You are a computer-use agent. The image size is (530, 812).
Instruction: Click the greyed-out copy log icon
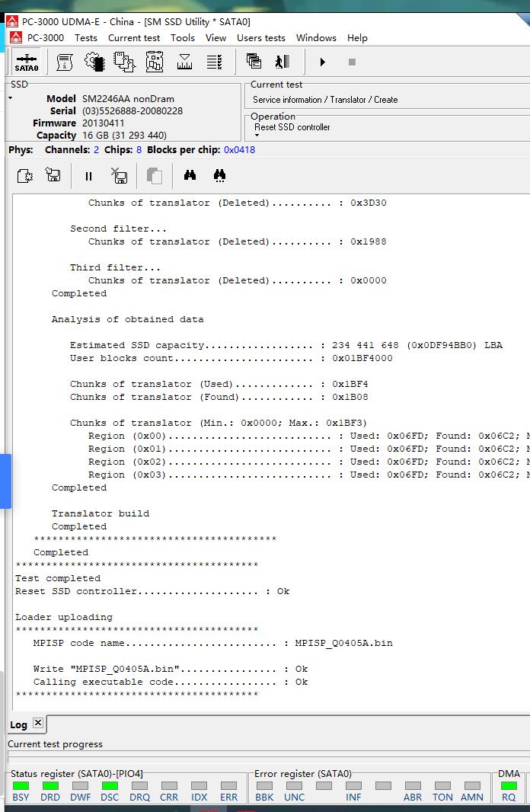(155, 175)
